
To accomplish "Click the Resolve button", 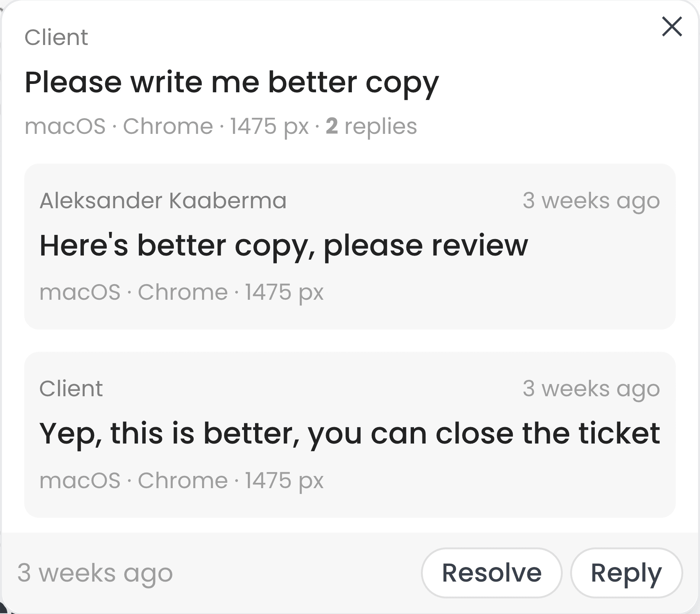I will point(491,573).
